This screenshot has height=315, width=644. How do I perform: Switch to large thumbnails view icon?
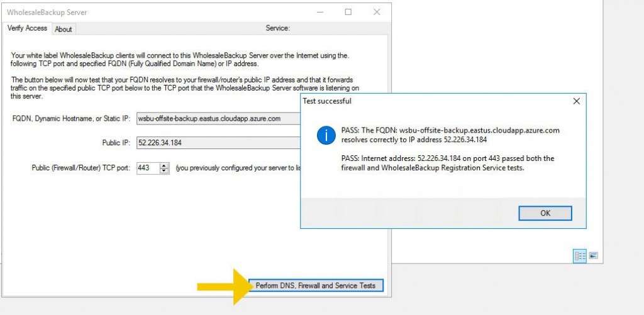[x=593, y=255]
